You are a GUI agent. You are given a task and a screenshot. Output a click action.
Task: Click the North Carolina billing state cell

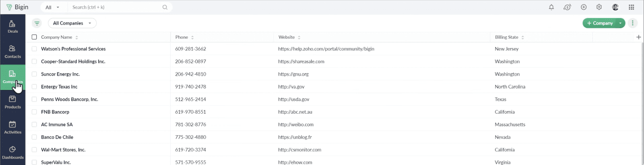[510, 87]
